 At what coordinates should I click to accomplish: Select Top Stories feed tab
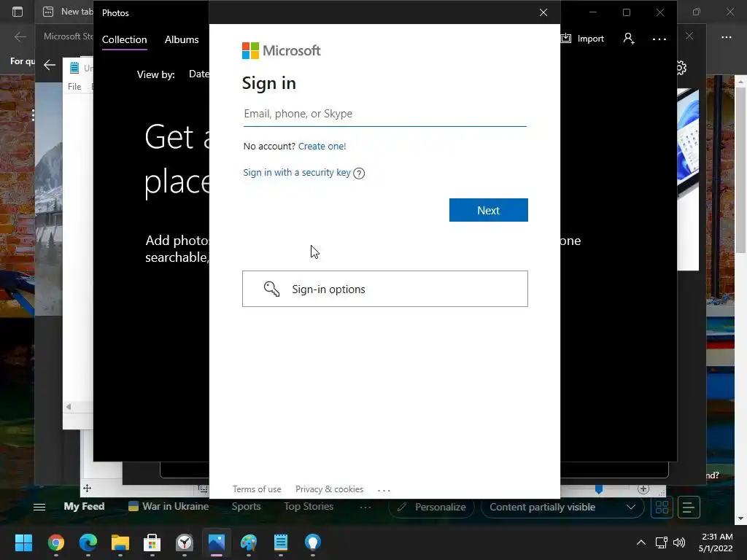tap(309, 507)
